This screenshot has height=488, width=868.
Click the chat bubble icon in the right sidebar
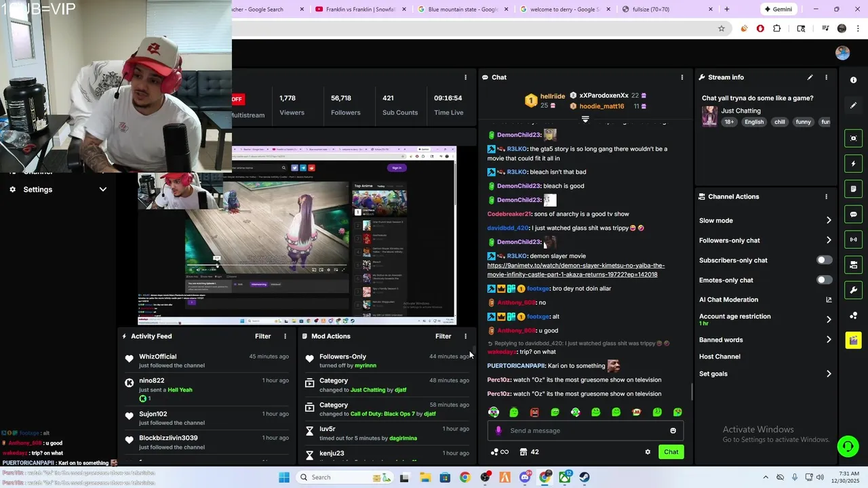click(x=853, y=214)
